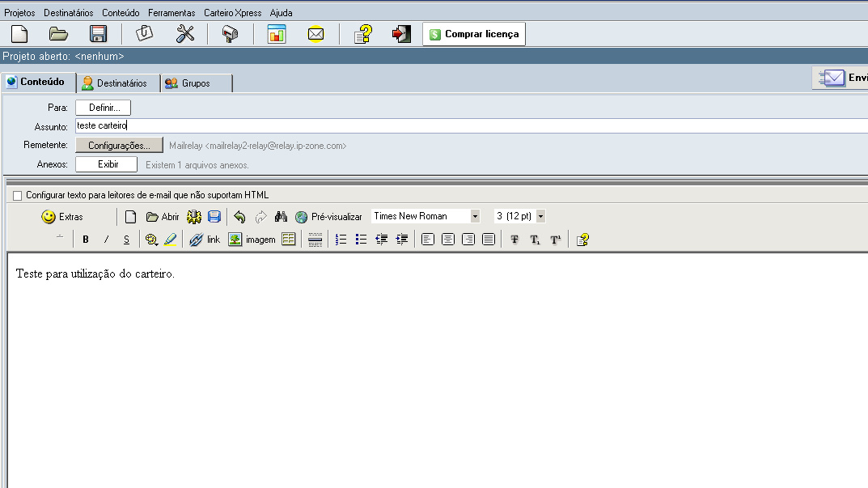This screenshot has height=488, width=868.
Task: Apply bulleted list formatting
Action: coord(361,240)
